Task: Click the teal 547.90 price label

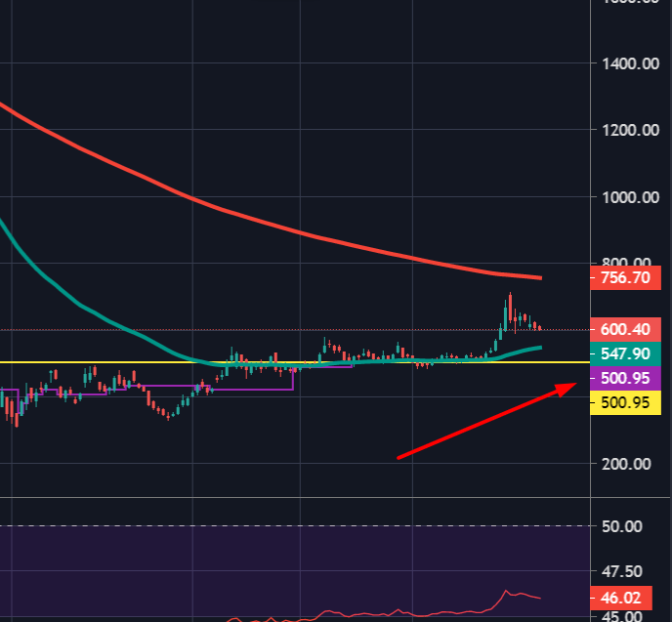Action: click(x=625, y=353)
